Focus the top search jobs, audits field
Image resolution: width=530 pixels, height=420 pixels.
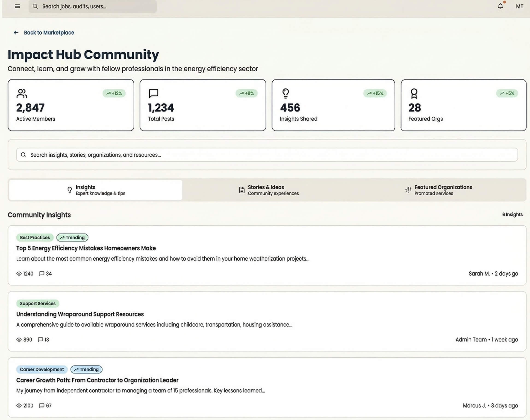pyautogui.click(x=92, y=6)
